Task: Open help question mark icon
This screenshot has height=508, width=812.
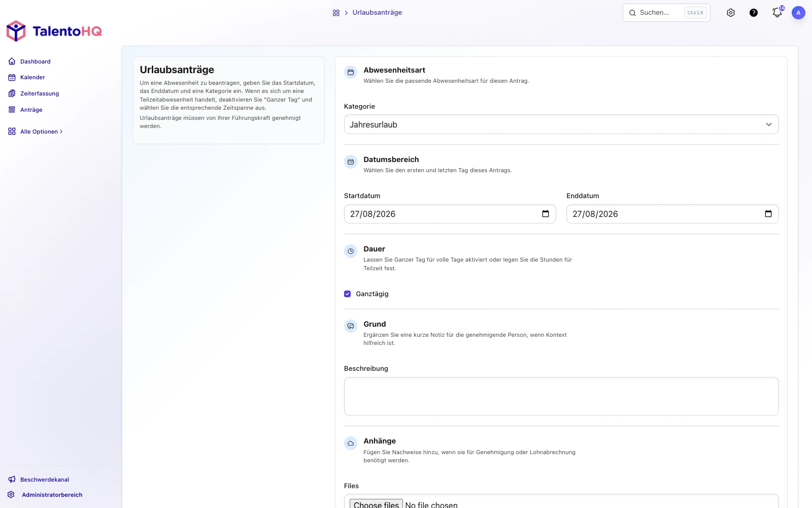Action: (754, 13)
